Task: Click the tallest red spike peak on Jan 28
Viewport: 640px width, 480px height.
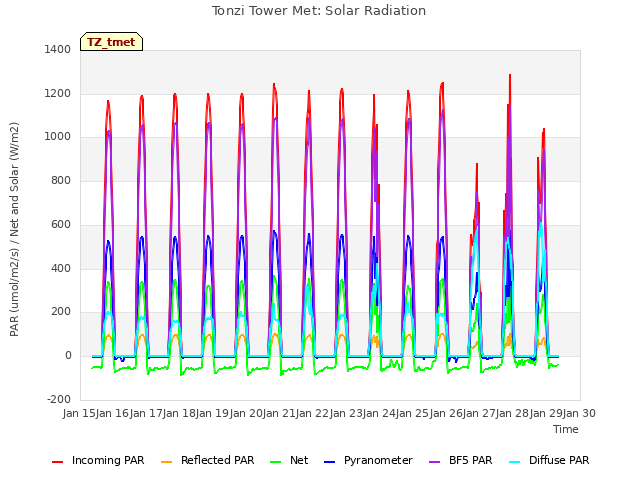Action: pyautogui.click(x=510, y=76)
